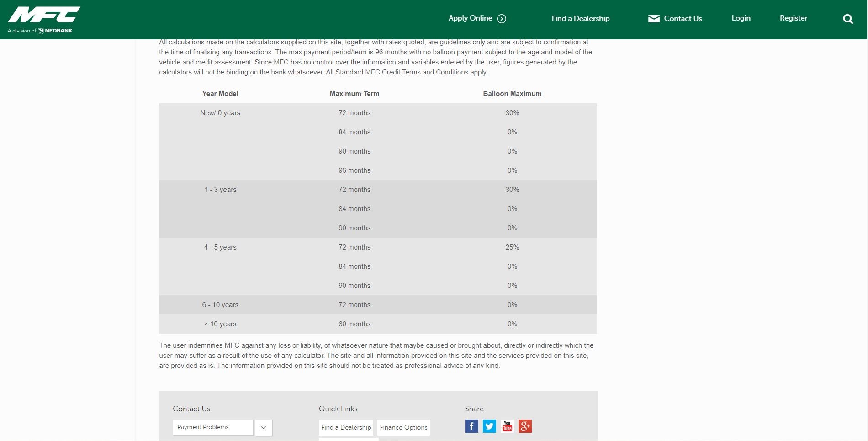Click the Nedbank logo under MFC
This screenshot has width=868, height=441.
click(55, 31)
